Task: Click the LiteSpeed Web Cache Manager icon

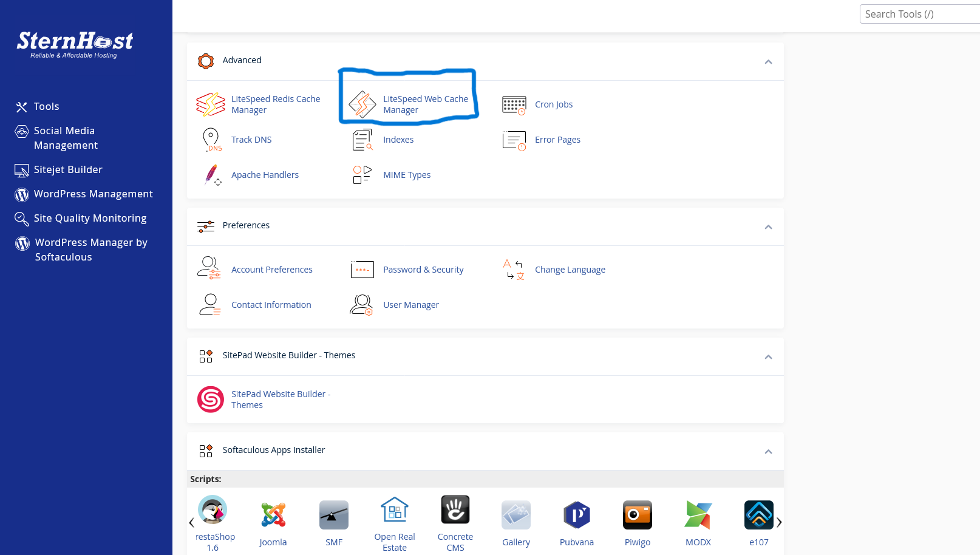Action: [362, 104]
